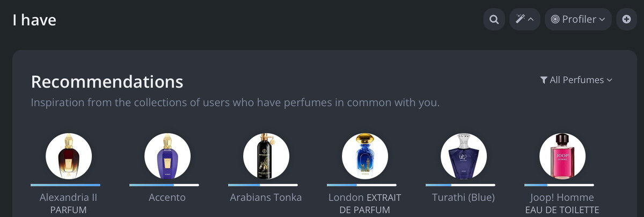Expand the Profiler dropdown
Viewport: 644px width, 217px height.
[578, 19]
